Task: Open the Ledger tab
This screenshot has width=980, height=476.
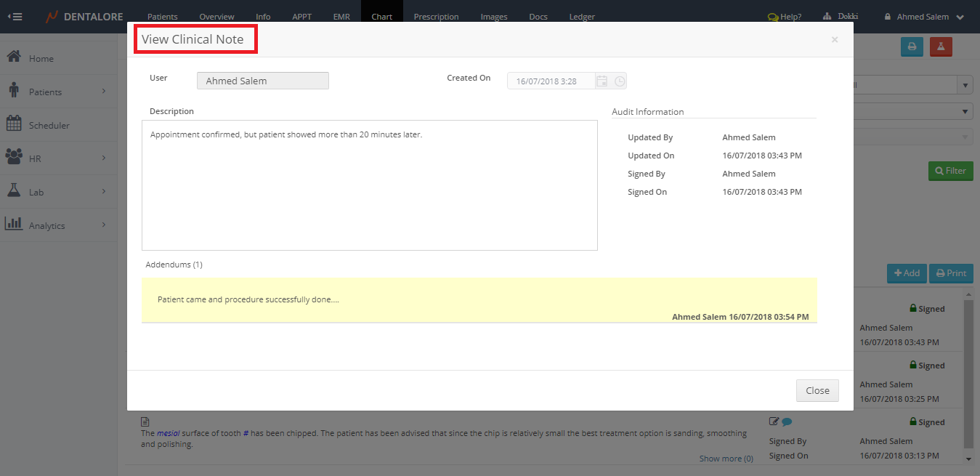Action: (x=582, y=17)
